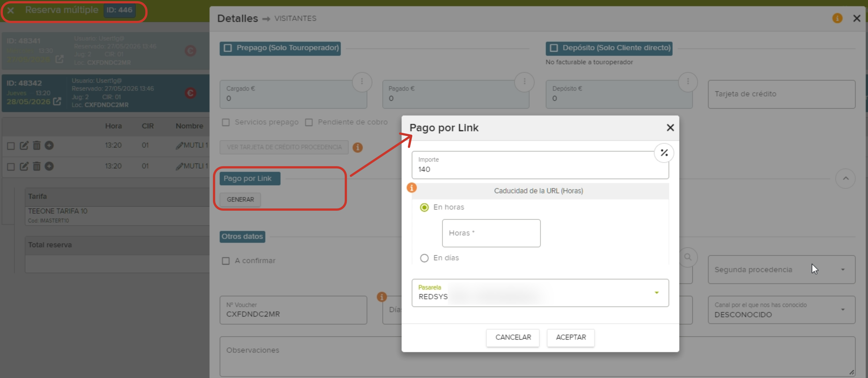
Task: Show info about URL expiry
Action: coord(412,188)
